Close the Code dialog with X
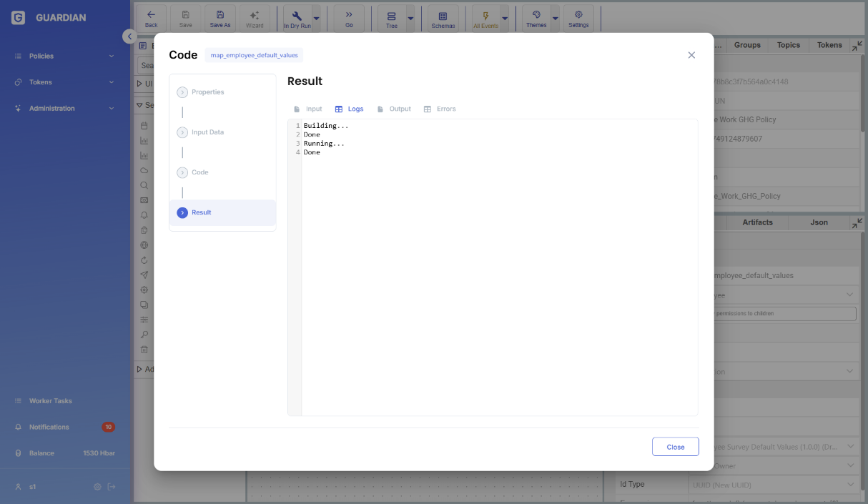The width and height of the screenshot is (868, 504). tap(691, 55)
